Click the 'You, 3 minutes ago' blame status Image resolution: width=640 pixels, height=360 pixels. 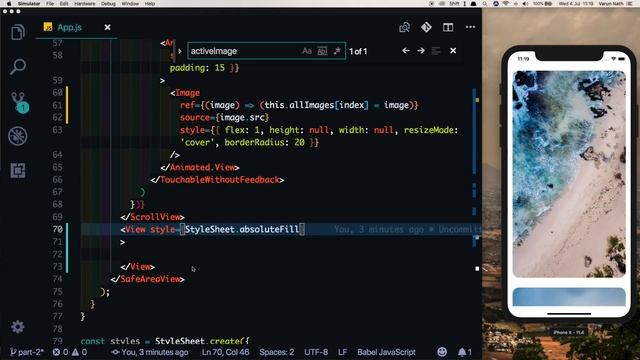[x=149, y=352]
